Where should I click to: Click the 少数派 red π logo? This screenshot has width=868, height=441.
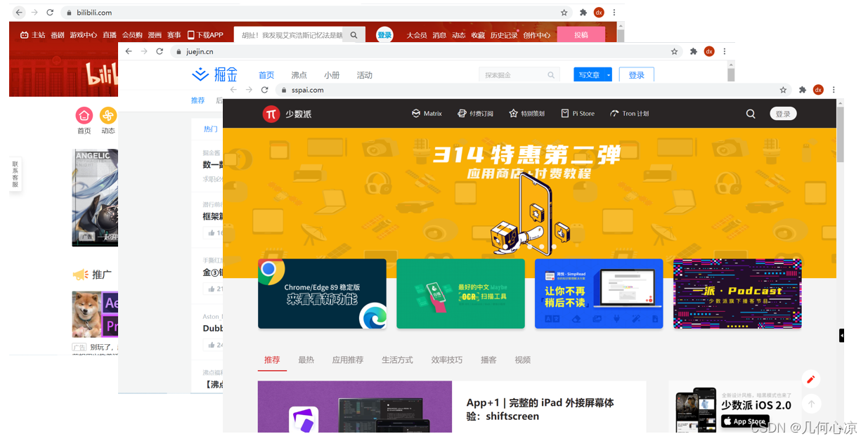click(271, 114)
